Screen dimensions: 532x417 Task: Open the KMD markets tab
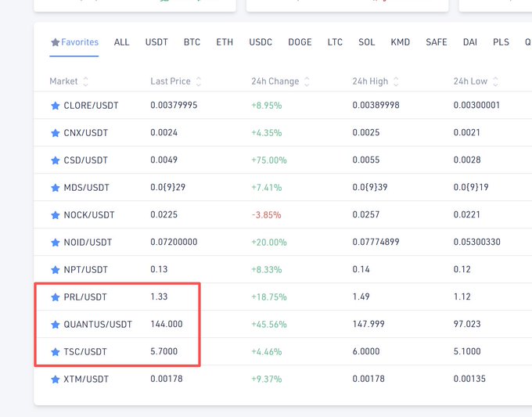click(x=401, y=42)
